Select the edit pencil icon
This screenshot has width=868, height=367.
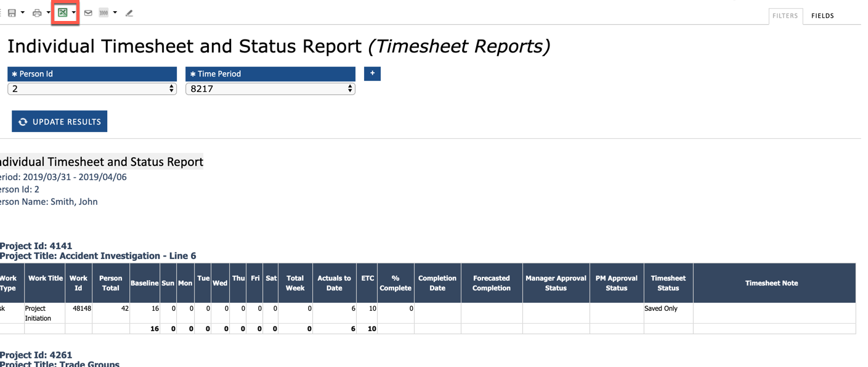(x=129, y=12)
